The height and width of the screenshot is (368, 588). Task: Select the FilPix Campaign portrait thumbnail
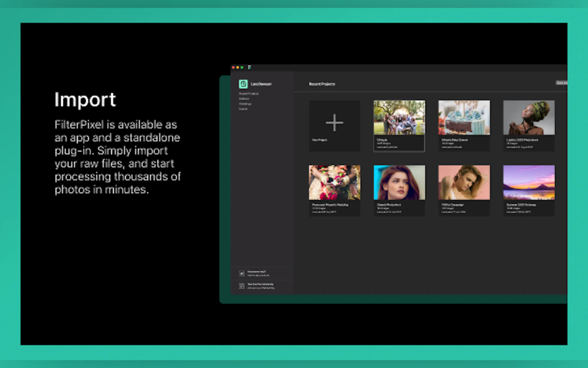click(464, 182)
